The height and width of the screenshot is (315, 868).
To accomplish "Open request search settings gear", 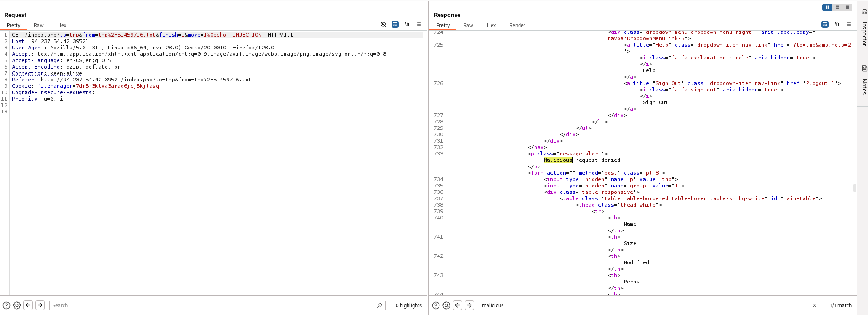I will coord(17,305).
